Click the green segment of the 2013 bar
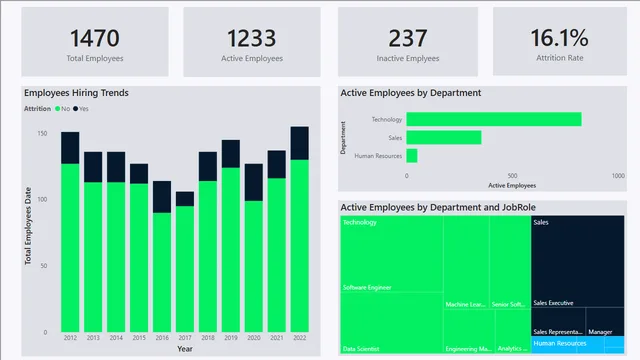The height and width of the screenshot is (360, 640). coord(93,257)
